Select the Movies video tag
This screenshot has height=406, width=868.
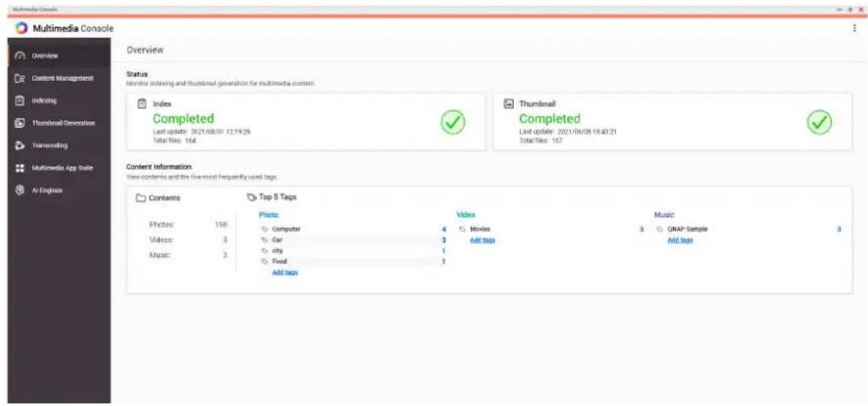click(480, 229)
